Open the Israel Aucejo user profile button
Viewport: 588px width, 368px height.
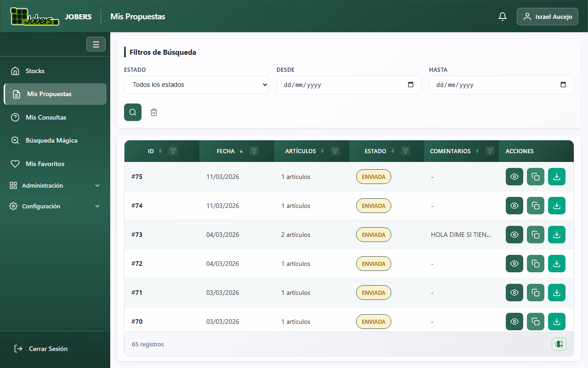click(x=547, y=17)
